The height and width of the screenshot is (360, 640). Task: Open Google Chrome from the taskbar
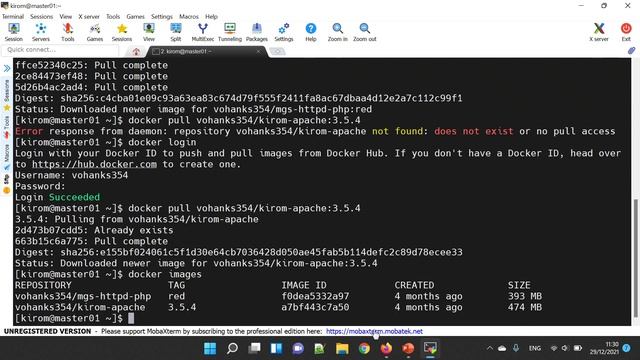coord(364,349)
